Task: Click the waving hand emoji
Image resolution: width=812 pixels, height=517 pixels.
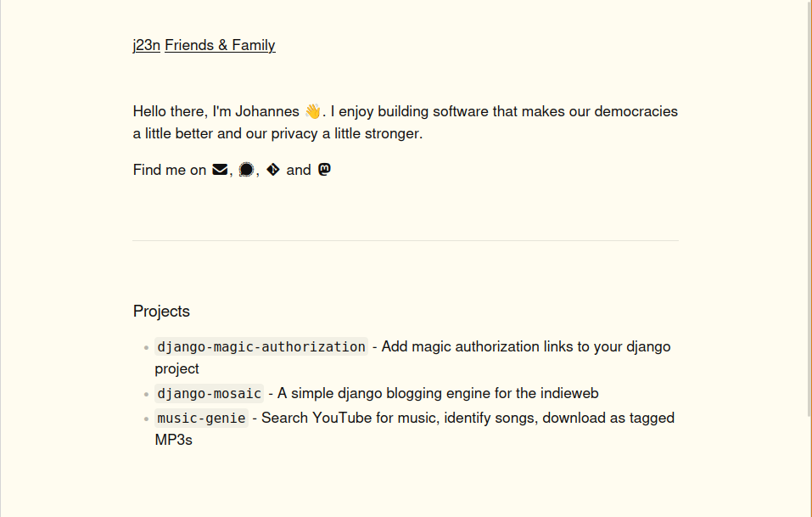Action: (312, 111)
